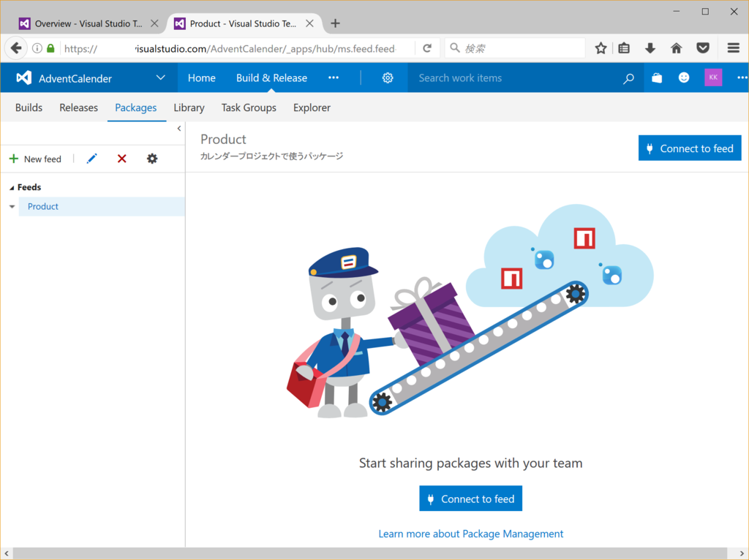The height and width of the screenshot is (560, 749).
Task: Click the horizontal scrollbar right arrow
Action: coord(742,554)
